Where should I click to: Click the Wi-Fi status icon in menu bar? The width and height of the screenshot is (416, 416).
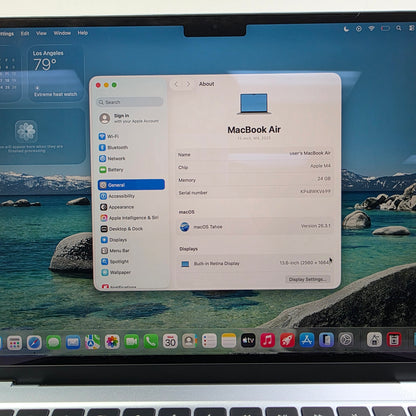pyautogui.click(x=371, y=29)
